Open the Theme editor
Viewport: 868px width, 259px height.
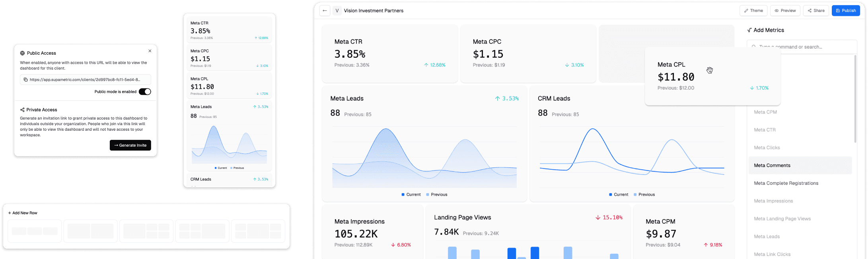tap(753, 11)
